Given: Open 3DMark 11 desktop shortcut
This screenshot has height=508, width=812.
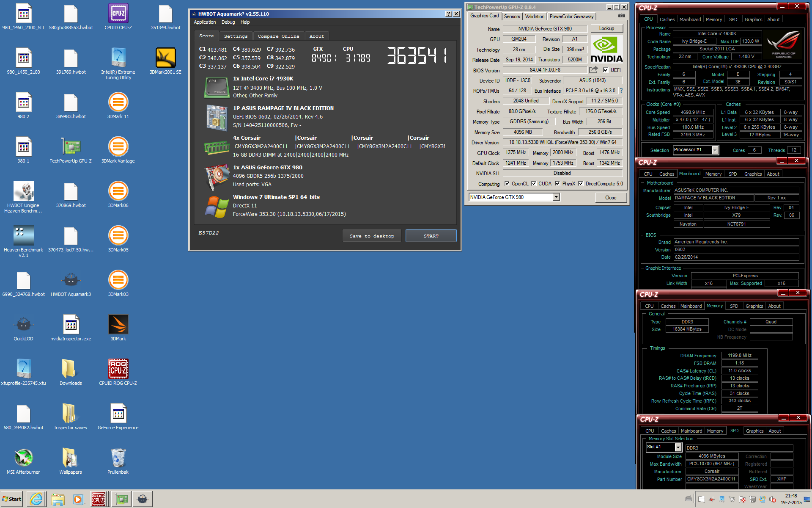Looking at the screenshot, I should click(x=118, y=106).
